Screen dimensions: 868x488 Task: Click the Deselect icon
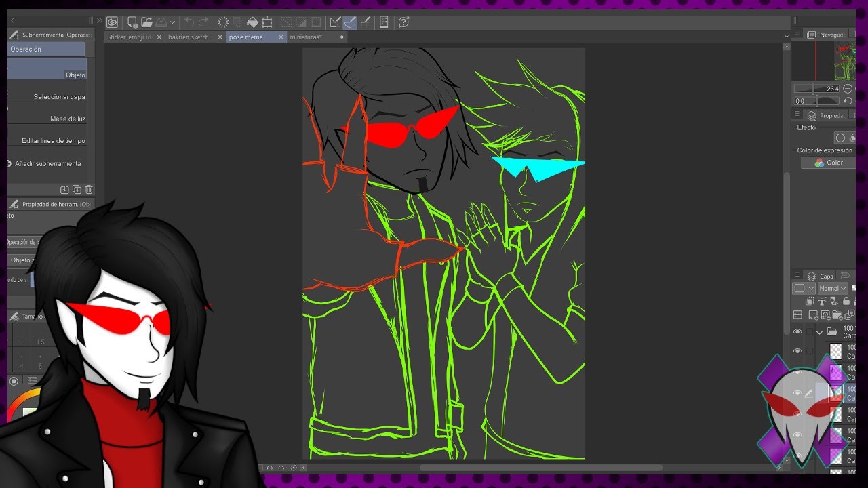(x=285, y=22)
